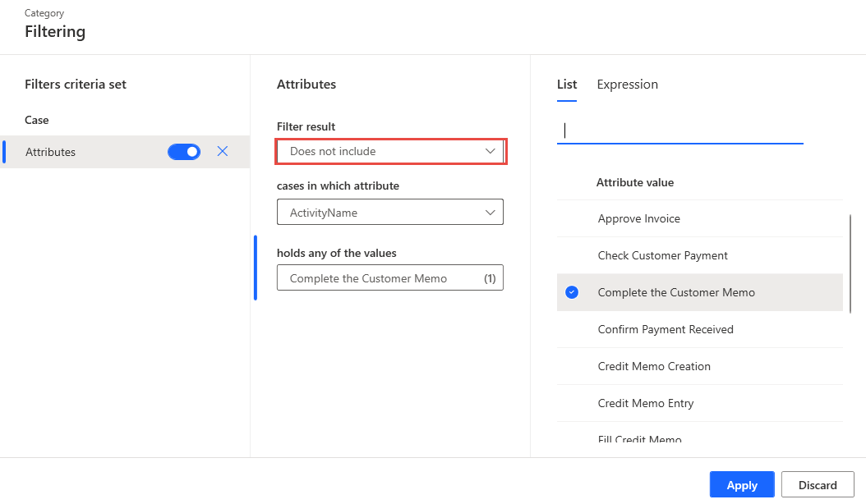The width and height of the screenshot is (866, 504).
Task: Click the checkmark beside Complete the Customer Memo
Action: [x=572, y=292]
